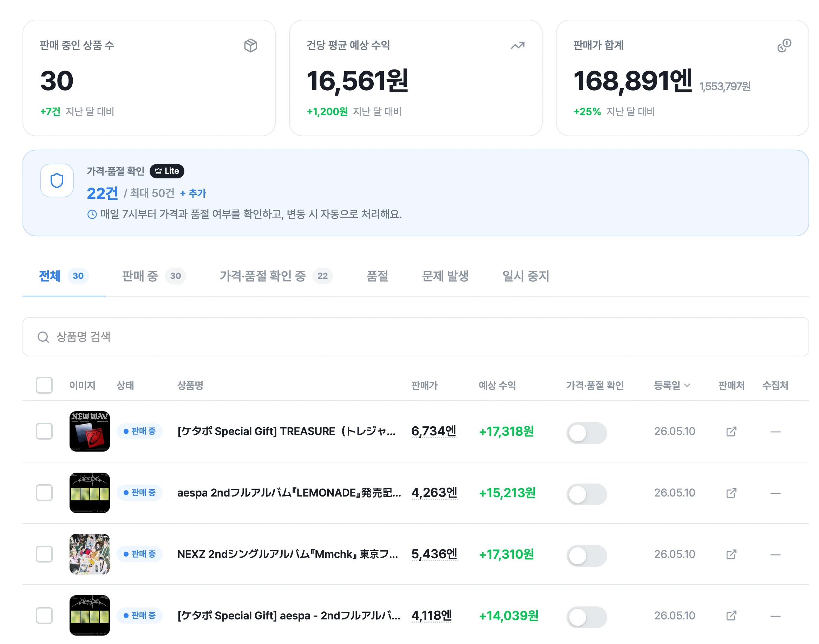
Task: Click the package box icon in 판매 중인 상품 수 card
Action: [250, 46]
